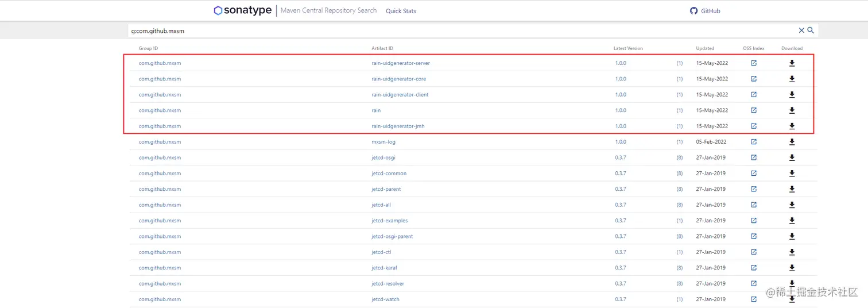Viewport: 868px width, 308px height.
Task: Open OSS Index for rain-uidgenerator-client
Action: pos(754,95)
